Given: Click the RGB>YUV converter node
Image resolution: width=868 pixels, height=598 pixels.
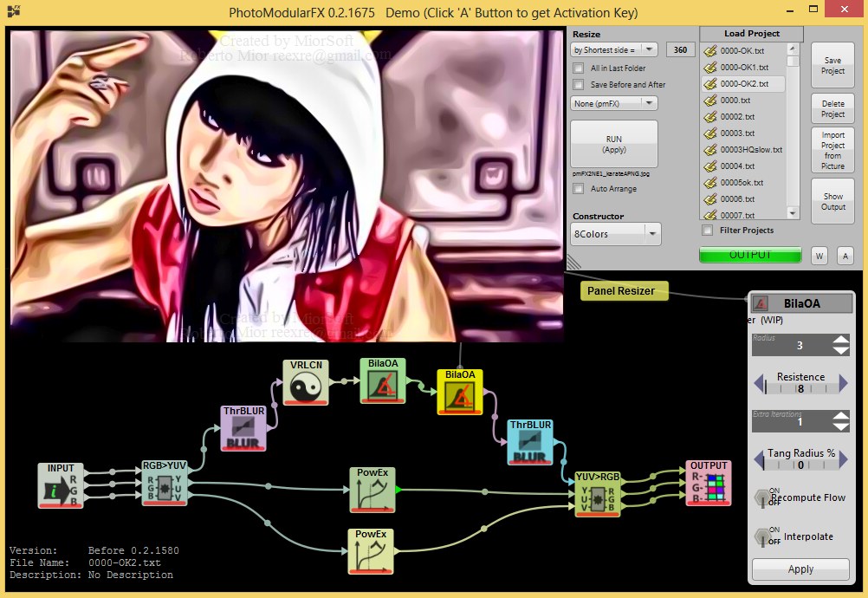Looking at the screenshot, I should coord(164,484).
